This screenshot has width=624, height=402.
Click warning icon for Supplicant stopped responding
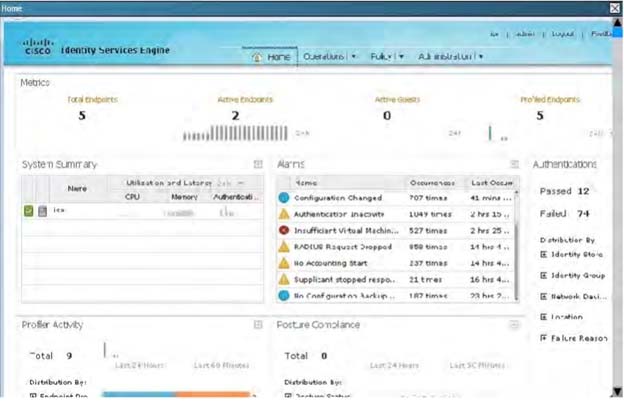pos(284,279)
